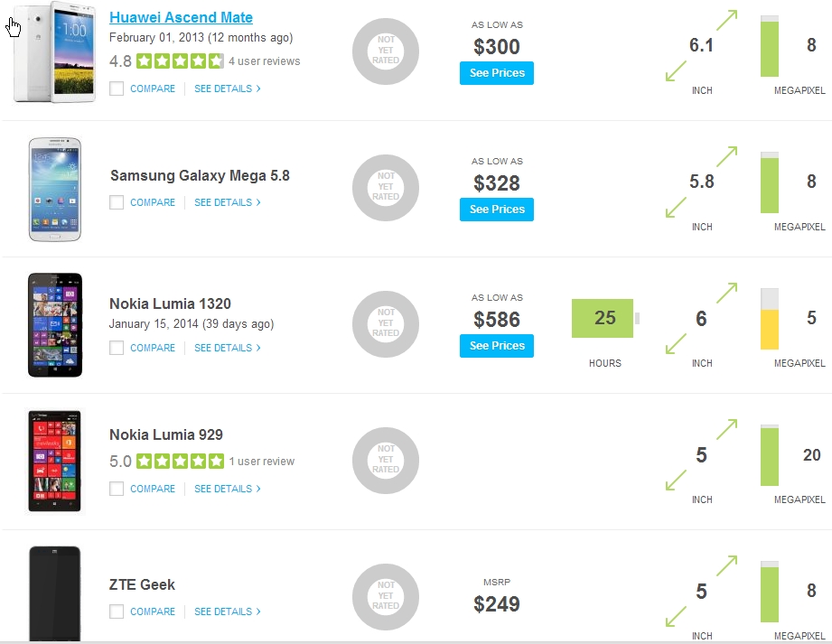832x644 pixels.
Task: Select the Compare checkbox for ZTE Geek
Action: coord(117,611)
